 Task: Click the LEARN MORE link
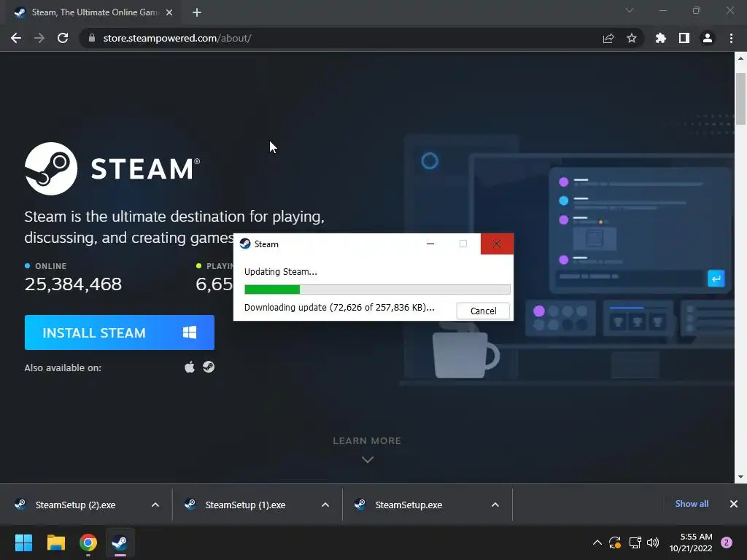coord(367,441)
